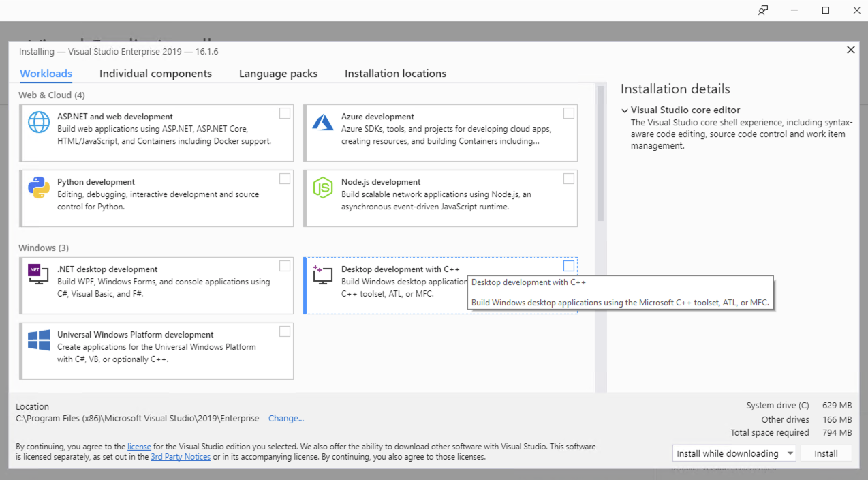Click the Other drives 166 MB value
The width and height of the screenshot is (868, 480).
coord(839,419)
